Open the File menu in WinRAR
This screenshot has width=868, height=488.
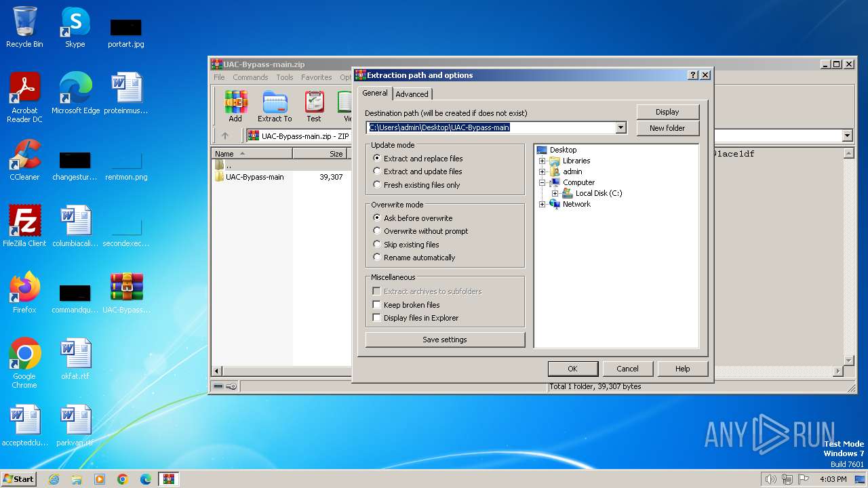(x=219, y=77)
